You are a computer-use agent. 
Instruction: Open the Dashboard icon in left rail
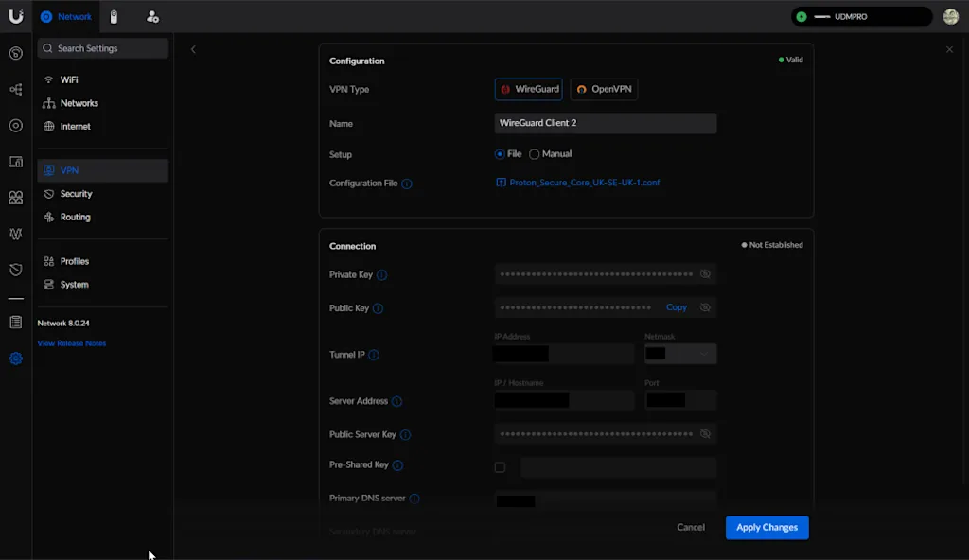coord(16,53)
